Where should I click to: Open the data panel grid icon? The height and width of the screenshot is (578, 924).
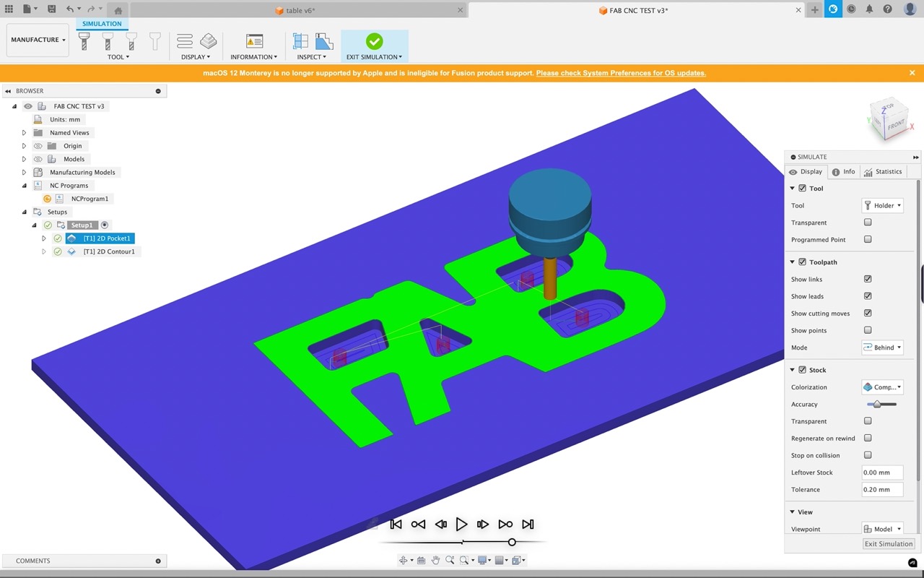coord(9,9)
